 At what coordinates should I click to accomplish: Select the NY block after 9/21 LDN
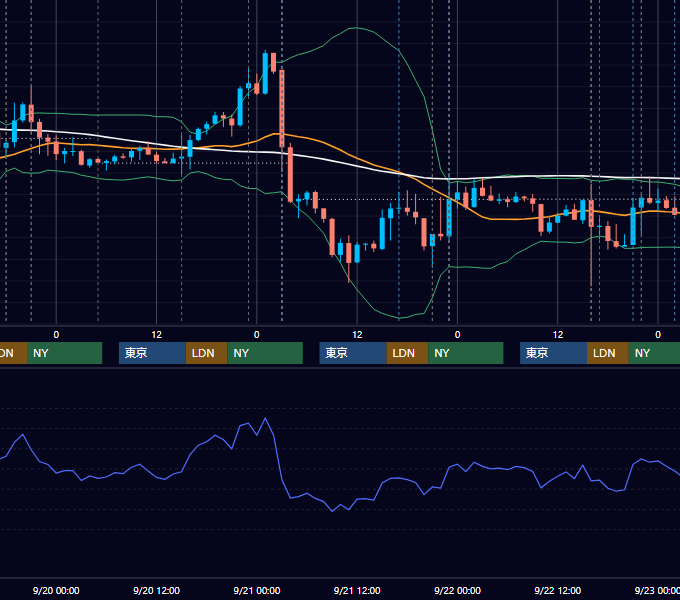[x=466, y=353]
